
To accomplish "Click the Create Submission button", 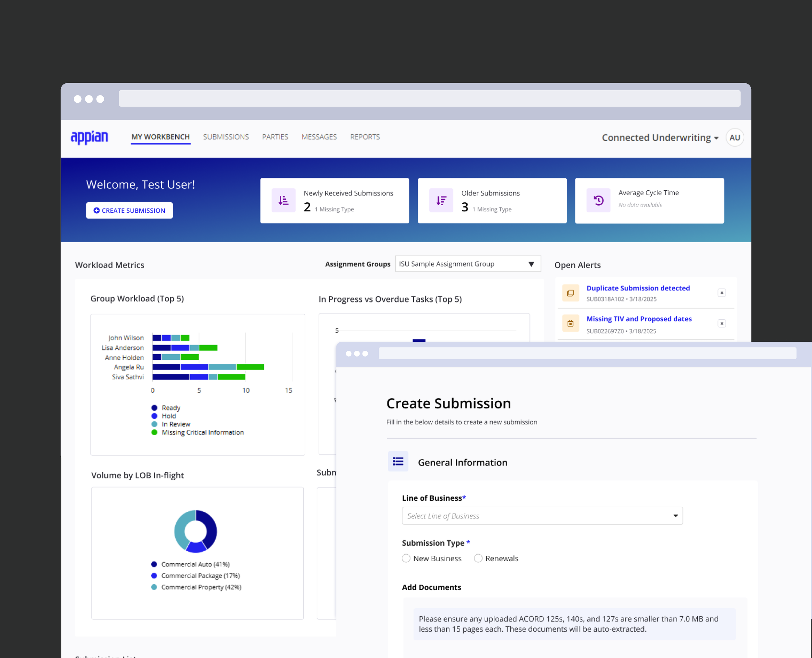I will tap(129, 210).
